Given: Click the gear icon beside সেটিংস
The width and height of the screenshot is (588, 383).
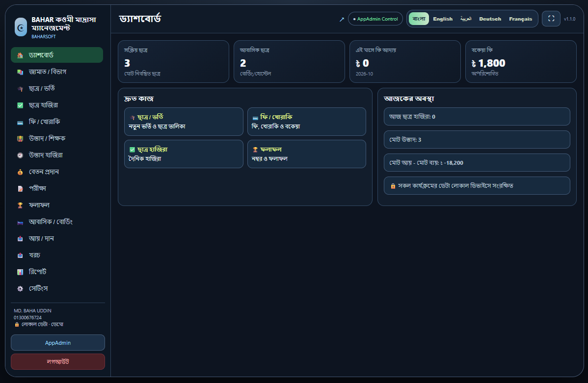Looking at the screenshot, I should click(20, 288).
